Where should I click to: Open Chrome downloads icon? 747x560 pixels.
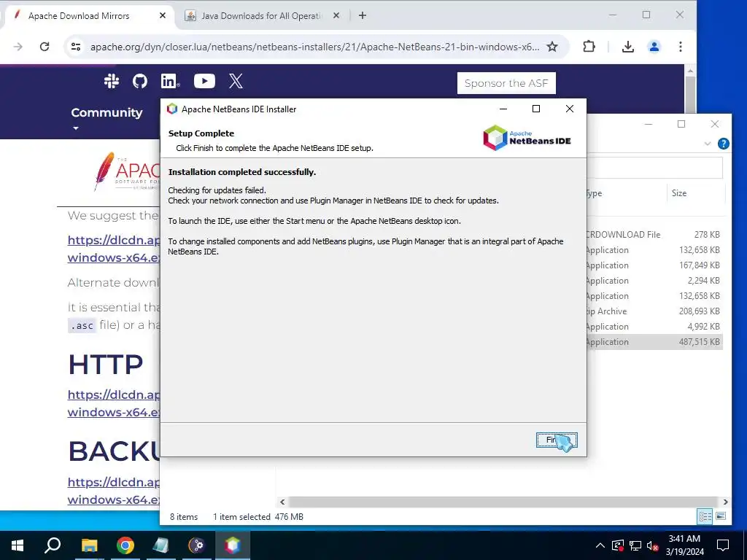[628, 47]
